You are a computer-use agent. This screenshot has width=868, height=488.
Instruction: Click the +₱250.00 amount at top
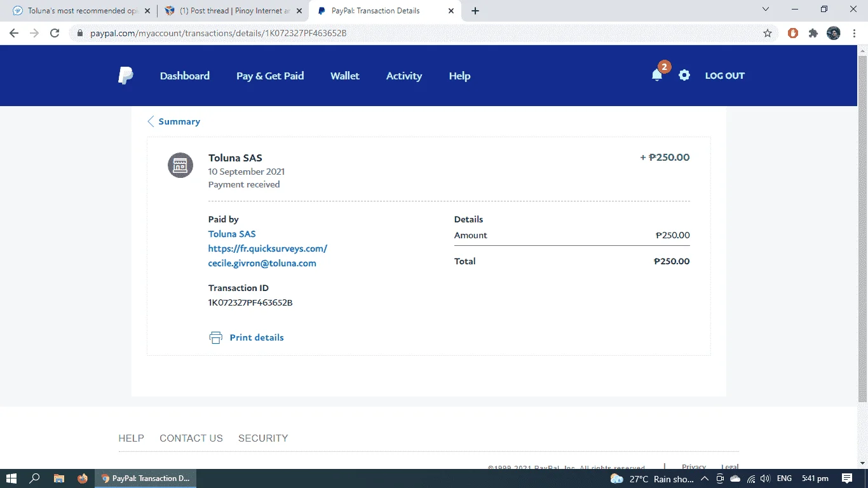[665, 158]
